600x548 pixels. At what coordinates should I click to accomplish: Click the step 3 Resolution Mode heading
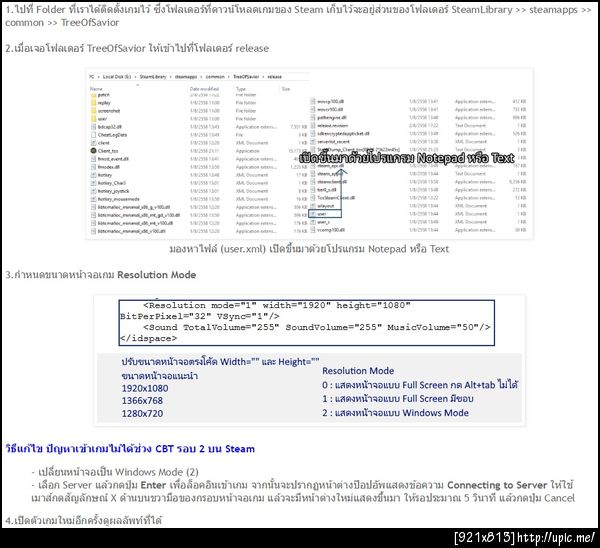(x=101, y=275)
